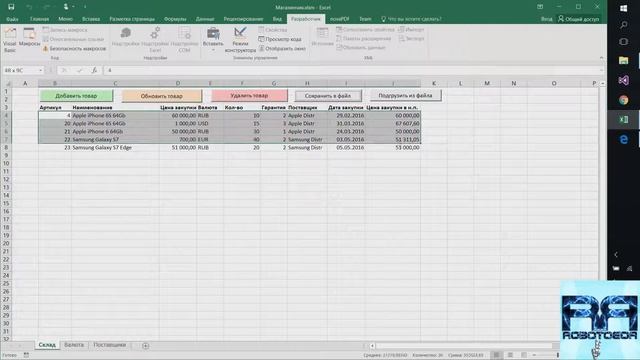Open control Свойства

[x=273, y=30]
